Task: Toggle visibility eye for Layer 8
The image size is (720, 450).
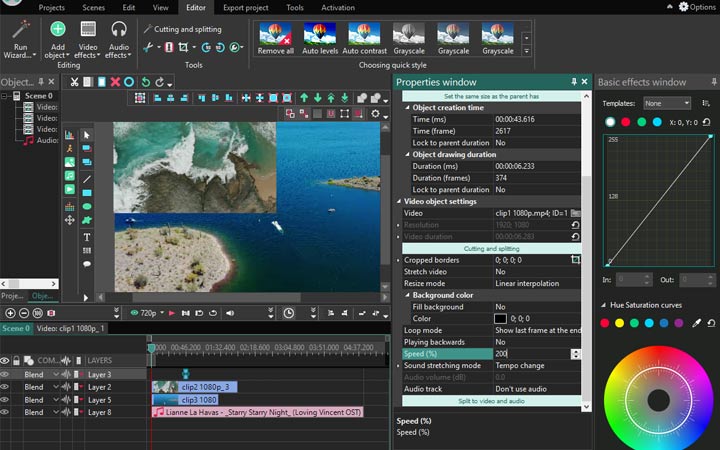Action: coord(5,412)
